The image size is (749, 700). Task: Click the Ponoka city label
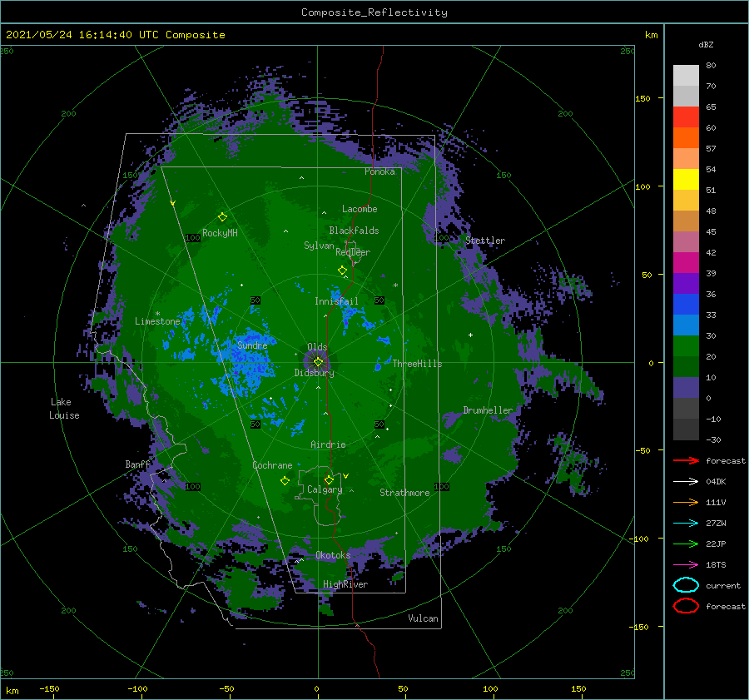(379, 171)
